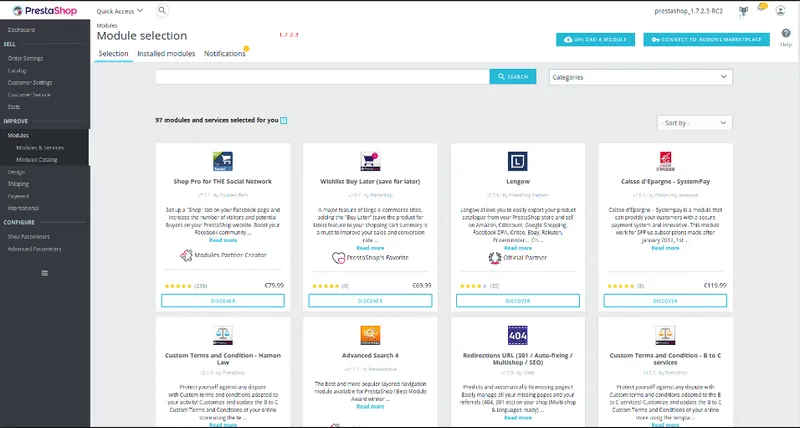Open Shipping menu in sidebar
Screen dimensions: 800x428
tap(18, 184)
